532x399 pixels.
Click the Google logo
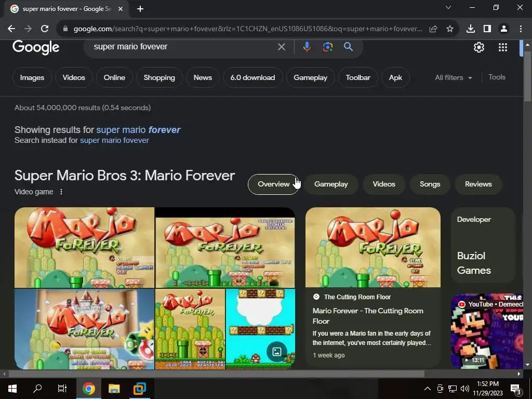[x=36, y=47]
